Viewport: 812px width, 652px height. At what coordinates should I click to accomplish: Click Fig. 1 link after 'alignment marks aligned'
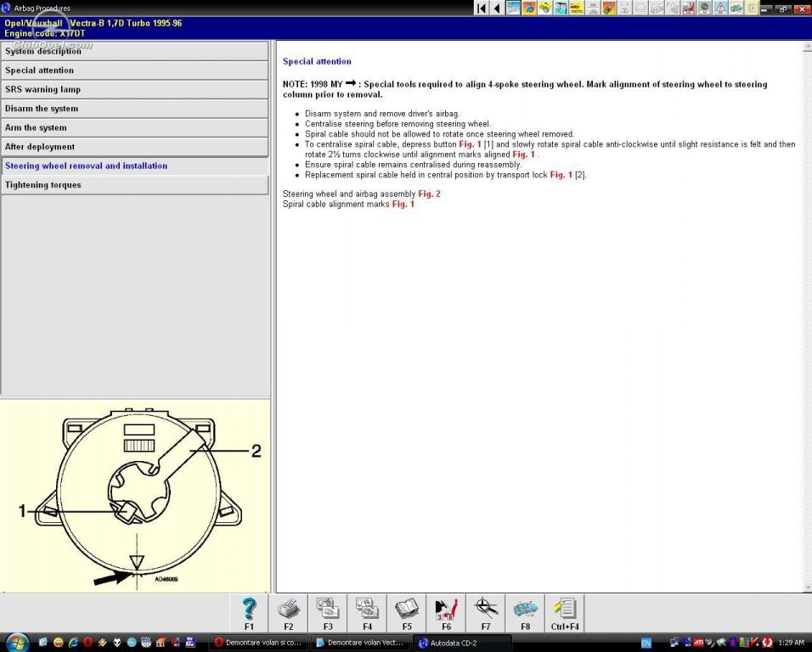[523, 155]
